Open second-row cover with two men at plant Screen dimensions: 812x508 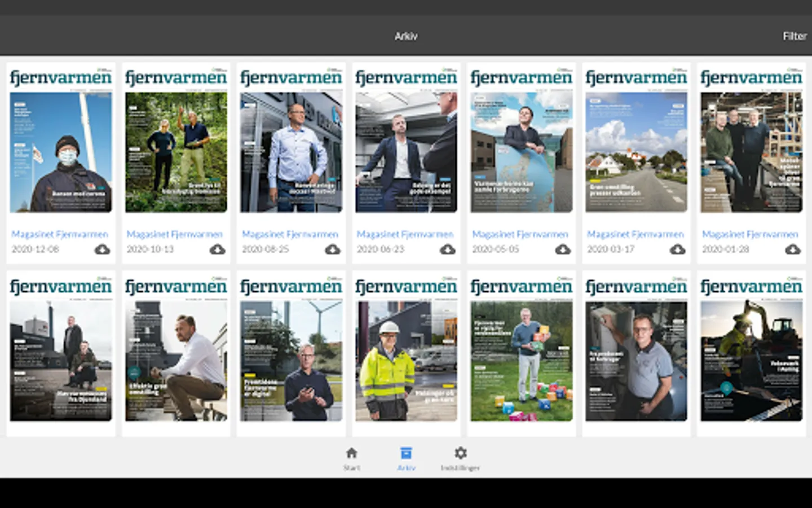(61, 349)
